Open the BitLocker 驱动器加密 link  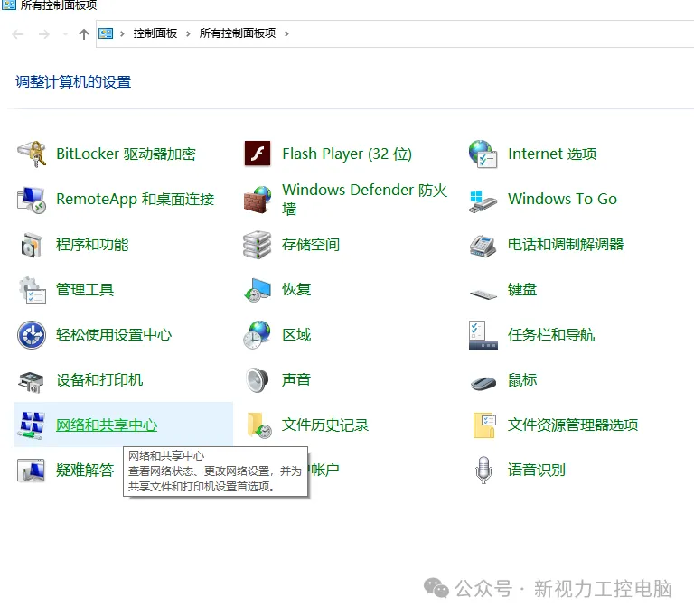tap(127, 154)
